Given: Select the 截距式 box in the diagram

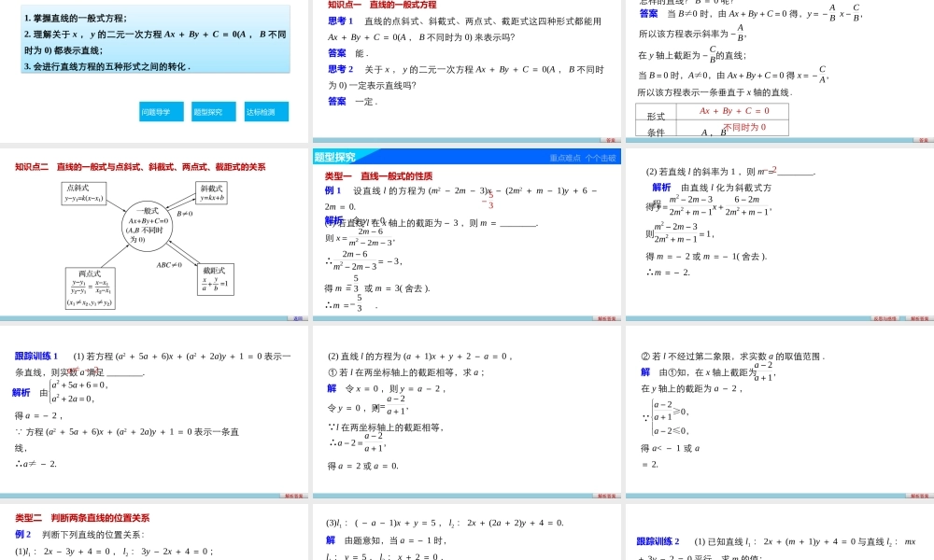Looking at the screenshot, I should tap(215, 279).
